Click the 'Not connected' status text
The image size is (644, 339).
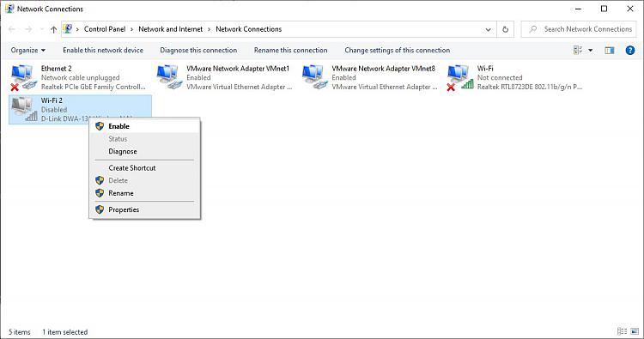point(500,77)
